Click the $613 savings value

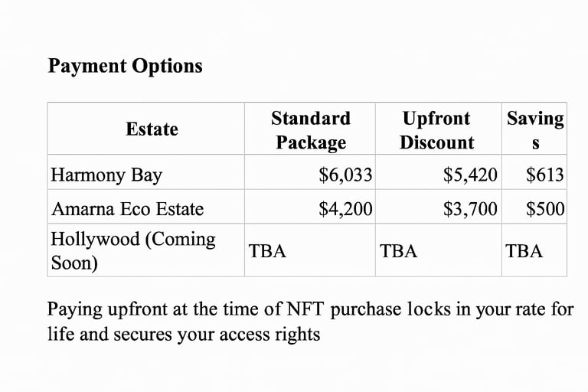click(x=545, y=175)
